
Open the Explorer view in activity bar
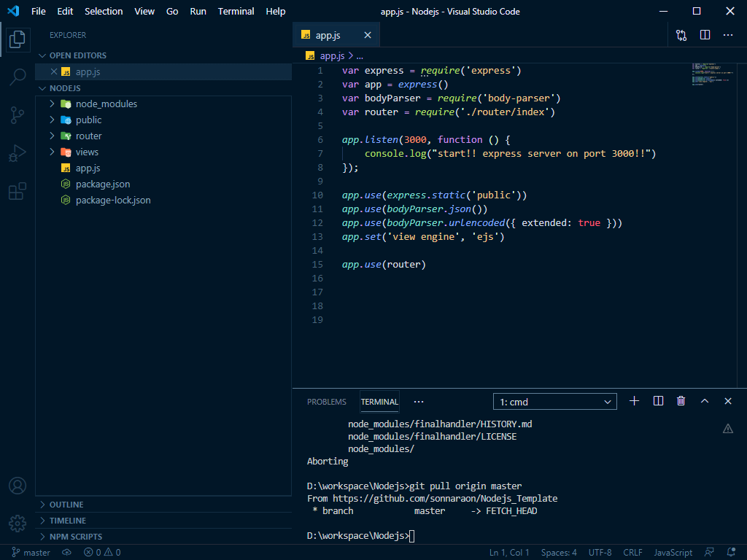(x=18, y=39)
